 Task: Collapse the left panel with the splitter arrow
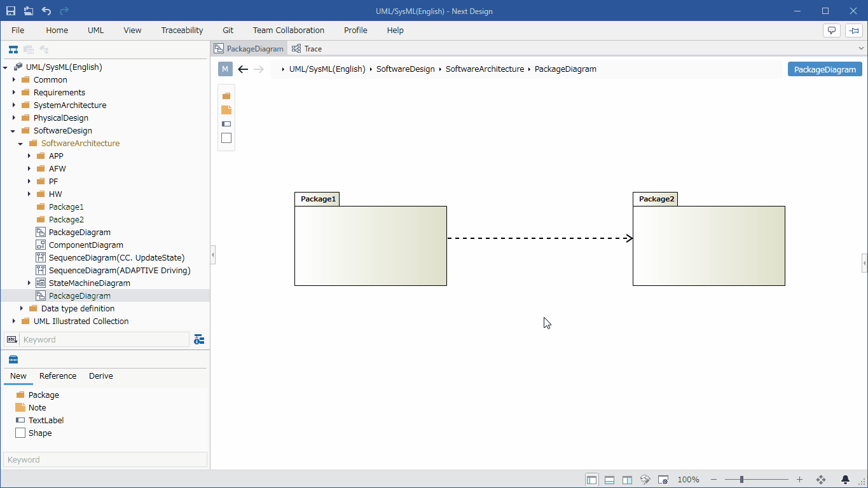(213, 255)
